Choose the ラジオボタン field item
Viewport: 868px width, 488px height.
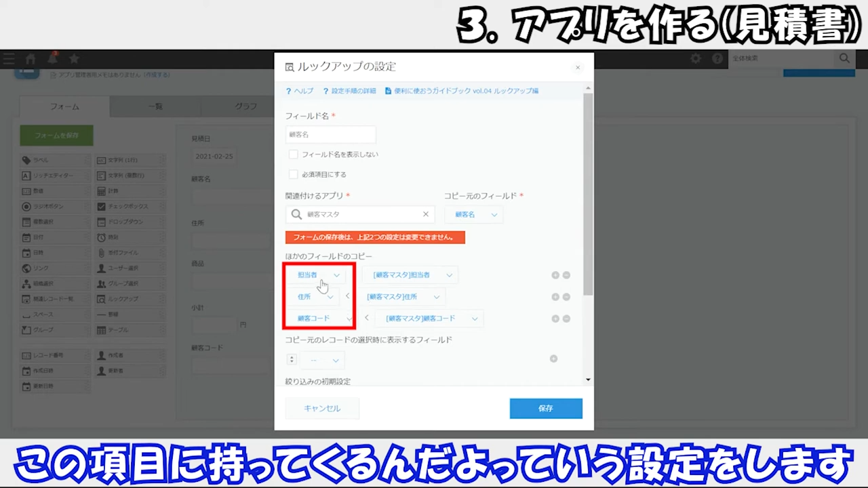54,207
